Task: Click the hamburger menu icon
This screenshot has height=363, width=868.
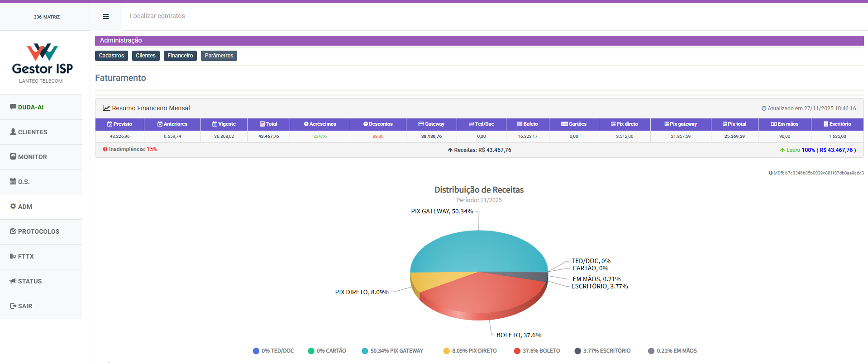Action: [x=106, y=17]
